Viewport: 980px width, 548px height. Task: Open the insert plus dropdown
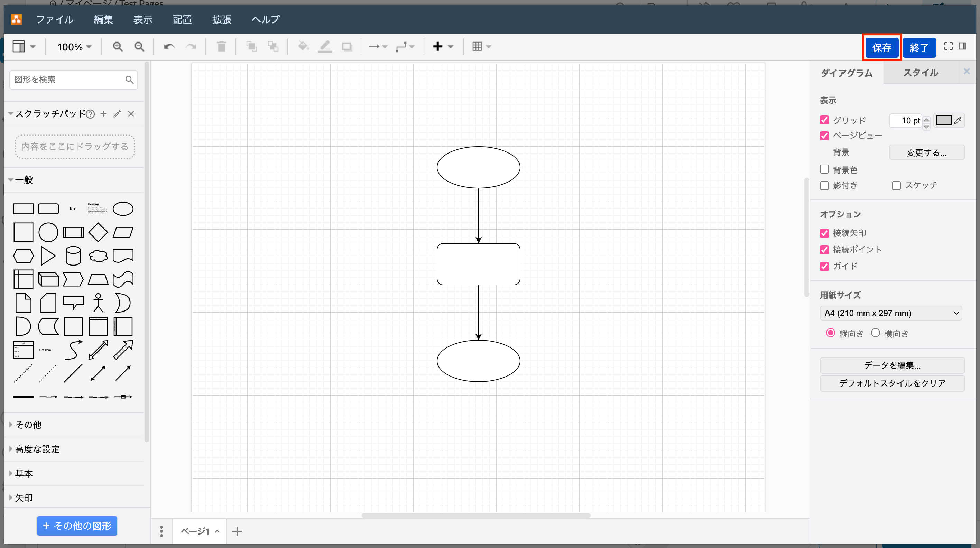(x=443, y=46)
